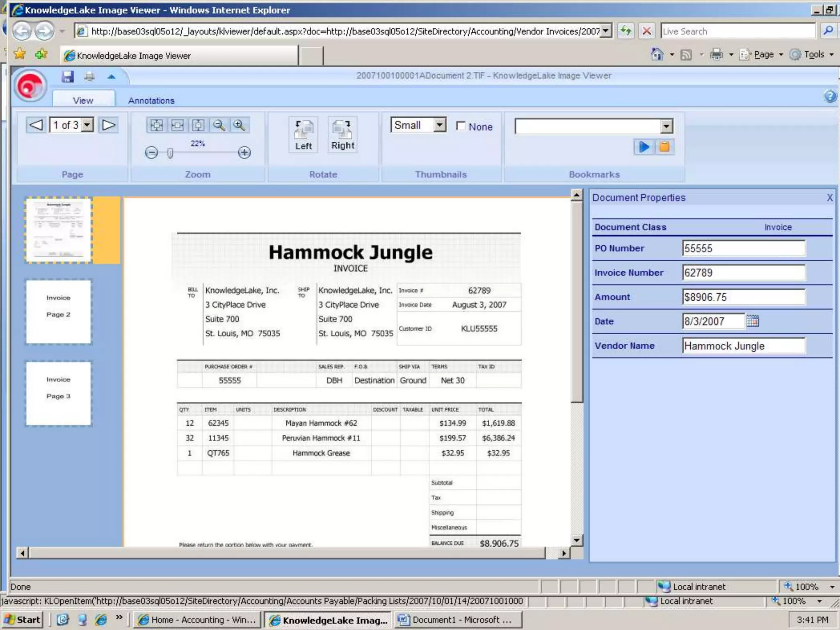
Task: Expand the Small thumbnail size dropdown
Action: pos(440,125)
